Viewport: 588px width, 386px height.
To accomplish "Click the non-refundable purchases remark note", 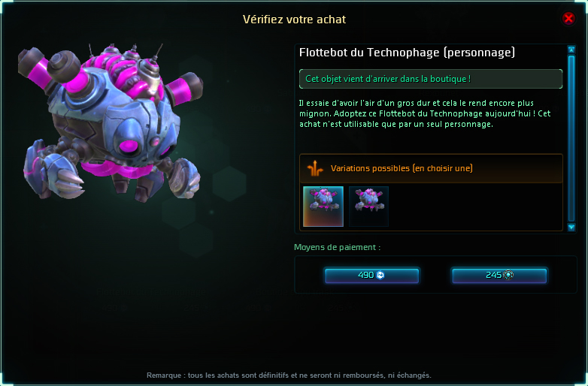I will click(289, 375).
